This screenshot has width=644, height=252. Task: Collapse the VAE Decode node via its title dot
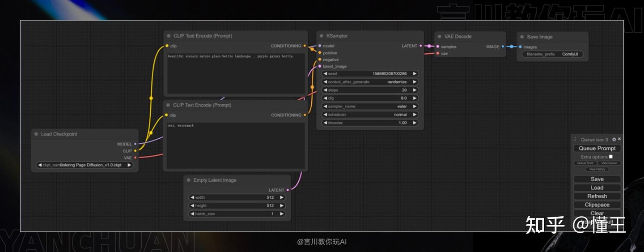440,37
